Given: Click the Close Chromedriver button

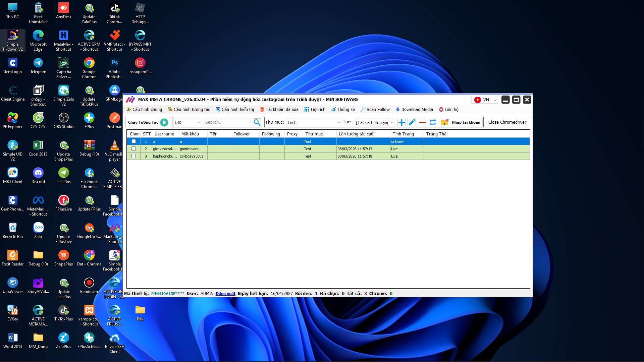Looking at the screenshot, I should [507, 122].
